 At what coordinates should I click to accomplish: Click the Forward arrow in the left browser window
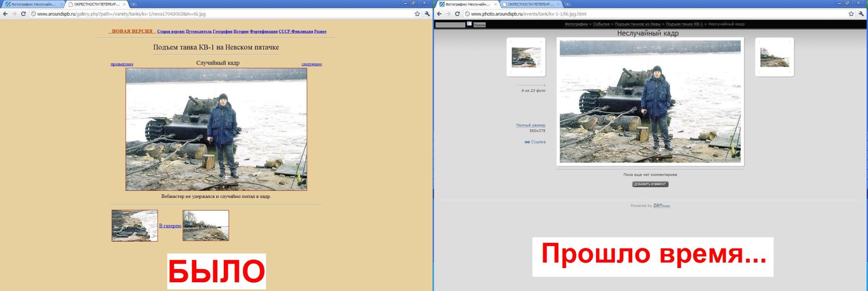point(14,14)
